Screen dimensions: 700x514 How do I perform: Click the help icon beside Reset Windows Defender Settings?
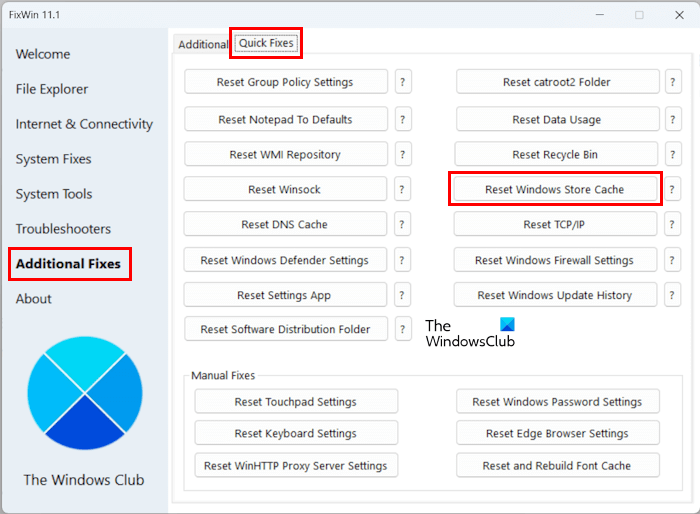point(402,260)
